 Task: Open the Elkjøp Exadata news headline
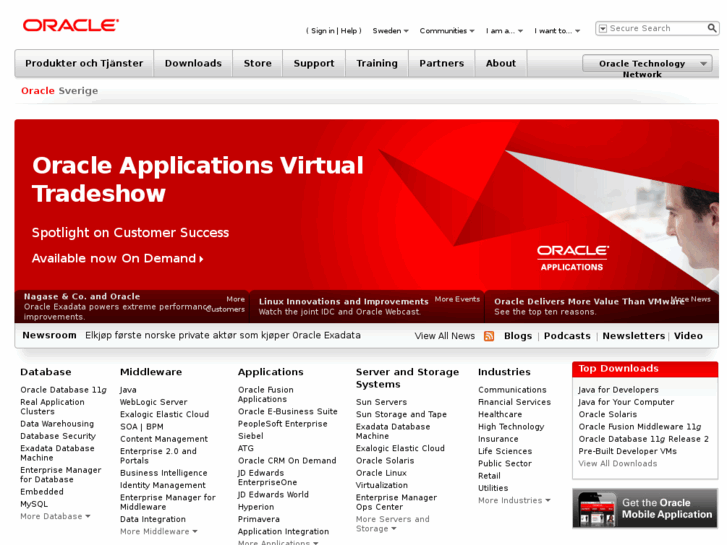(x=223, y=335)
